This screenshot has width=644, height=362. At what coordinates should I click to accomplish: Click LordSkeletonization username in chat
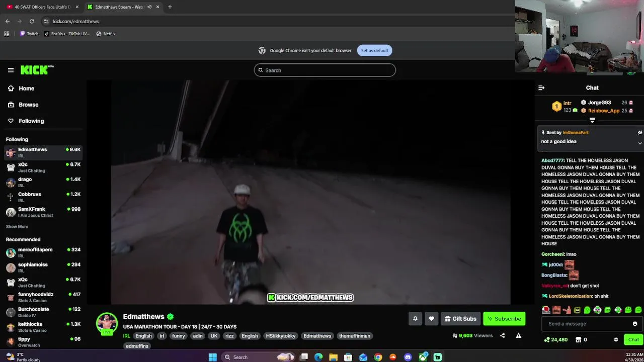[x=571, y=296]
